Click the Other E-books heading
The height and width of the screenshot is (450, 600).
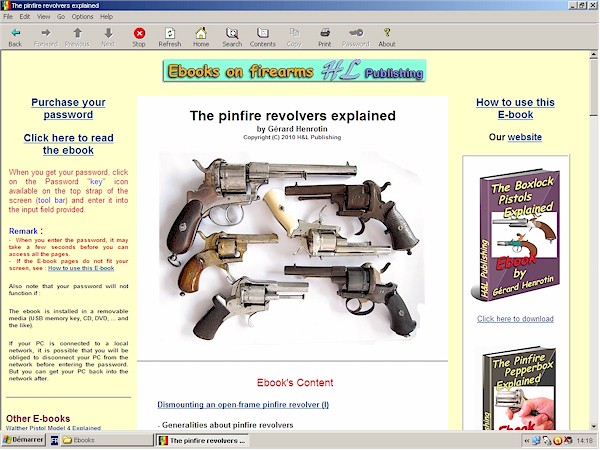pos(38,418)
